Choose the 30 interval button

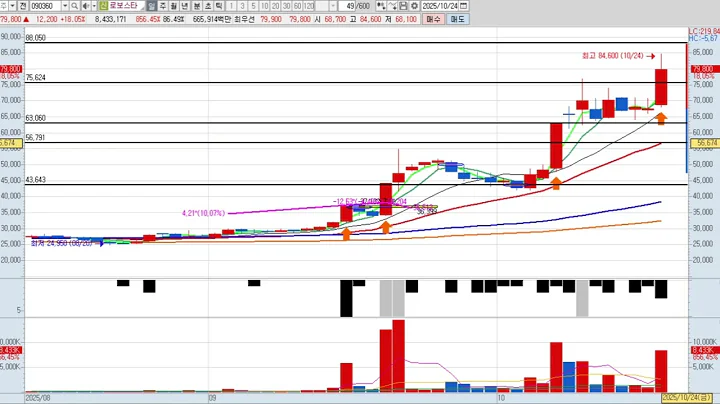click(287, 6)
